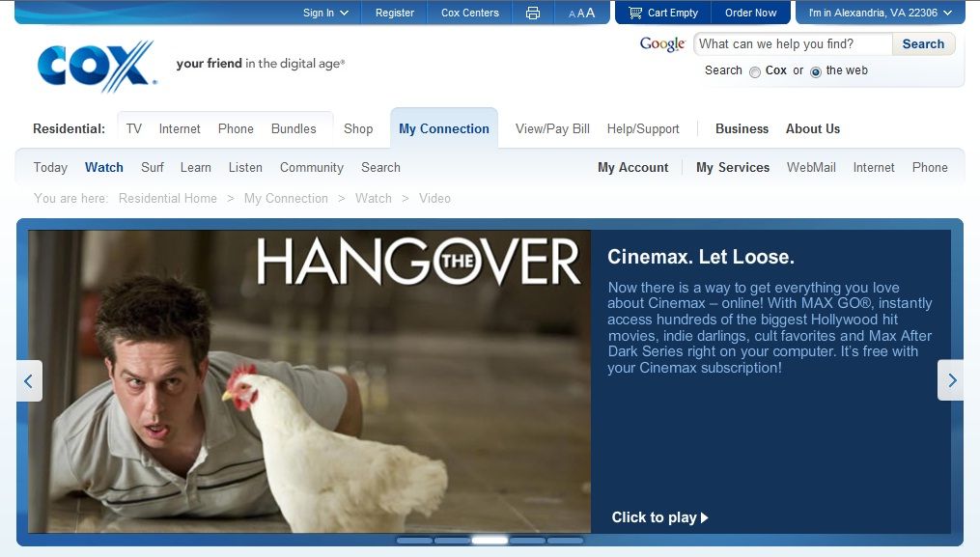The image size is (980, 557).
Task: Click Click to play on the Cinemax banner
Action: (660, 517)
